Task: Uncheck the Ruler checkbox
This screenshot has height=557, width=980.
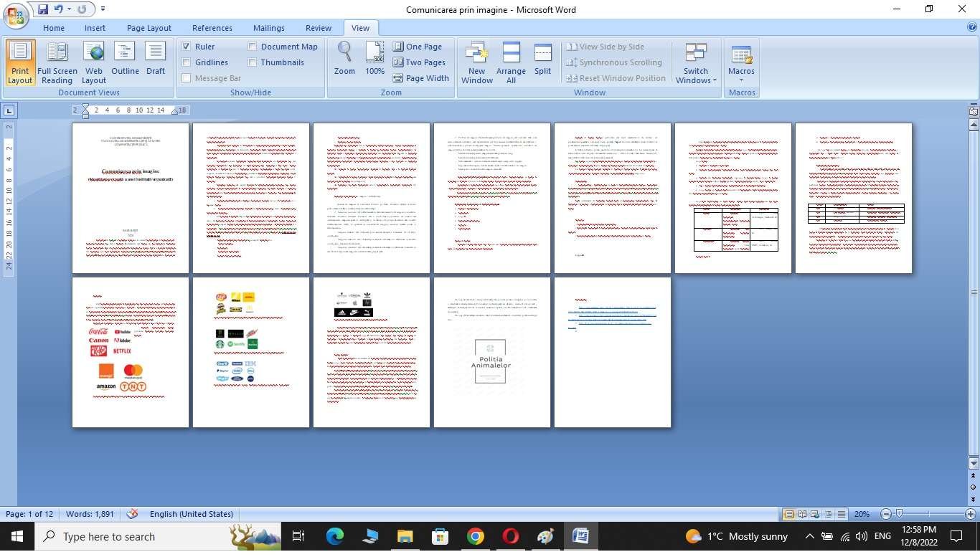Action: (x=187, y=47)
